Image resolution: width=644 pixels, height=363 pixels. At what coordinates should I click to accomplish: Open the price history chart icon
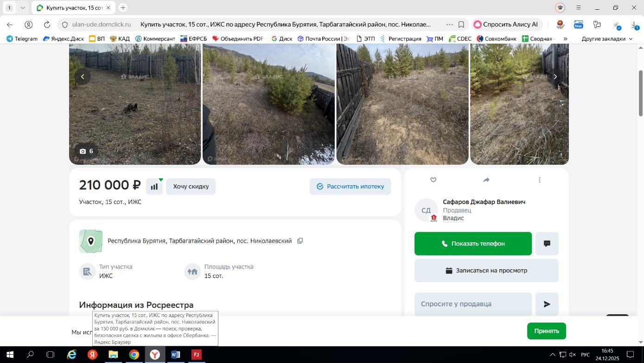pyautogui.click(x=154, y=187)
